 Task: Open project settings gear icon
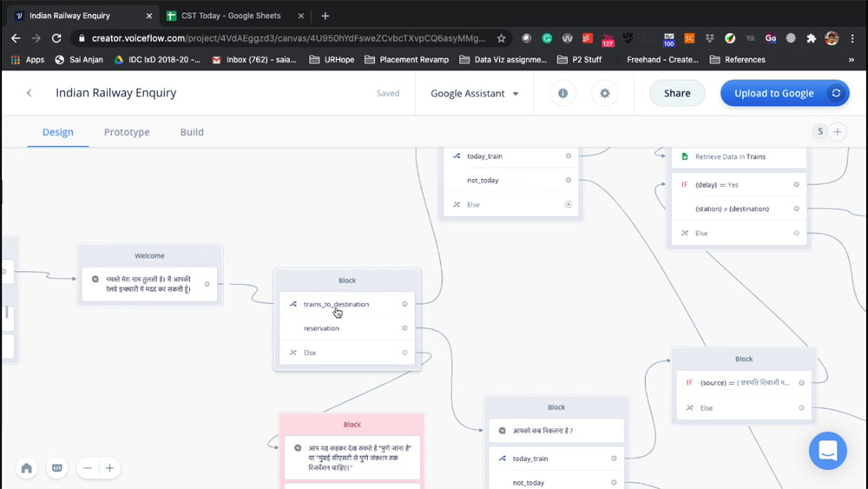[x=605, y=94]
